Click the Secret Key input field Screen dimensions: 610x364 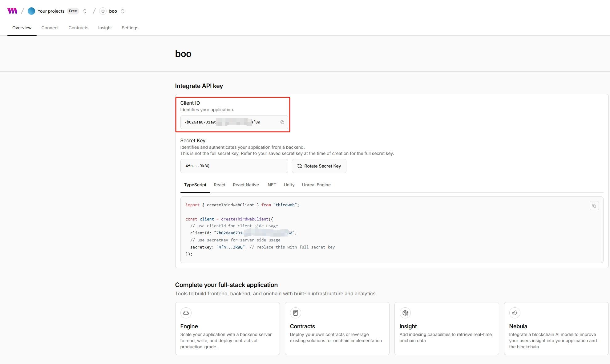tap(234, 166)
